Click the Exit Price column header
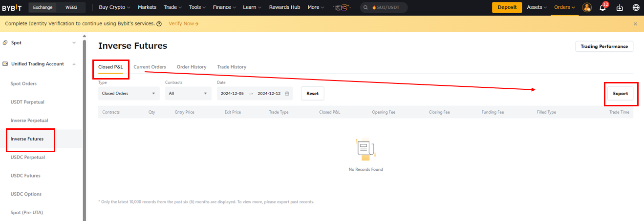Screen dimensions: 644x221 point(233,112)
